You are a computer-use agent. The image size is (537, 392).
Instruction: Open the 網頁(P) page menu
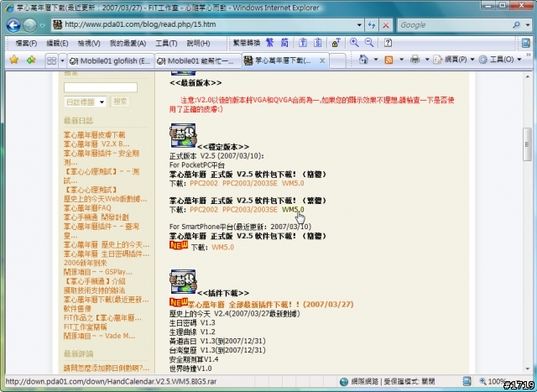pos(454,60)
